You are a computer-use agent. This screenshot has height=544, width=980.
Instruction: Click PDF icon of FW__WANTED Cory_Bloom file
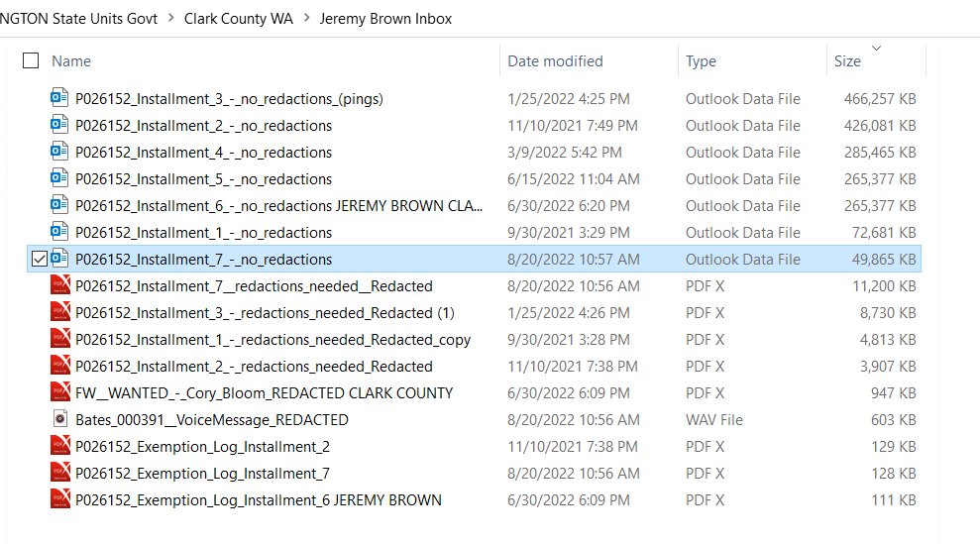(60, 392)
